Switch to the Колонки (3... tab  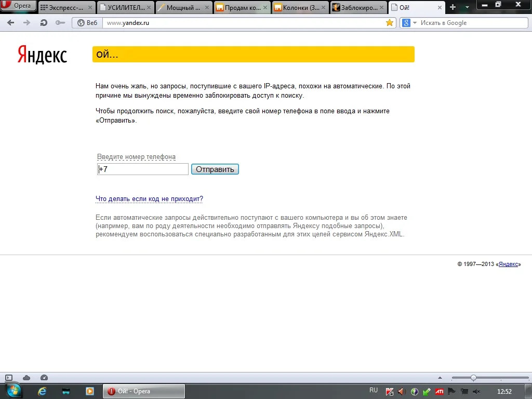tap(301, 7)
